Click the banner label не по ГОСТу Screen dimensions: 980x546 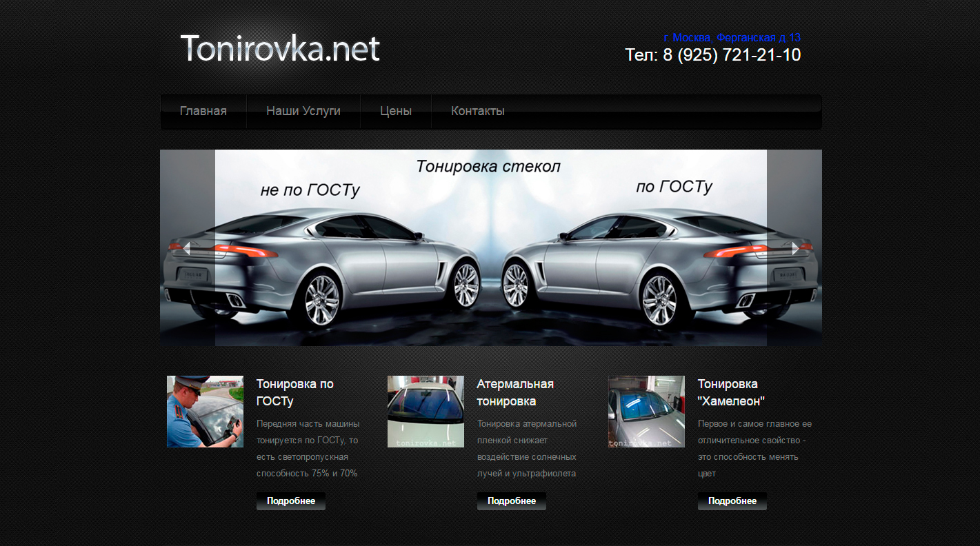click(x=310, y=190)
